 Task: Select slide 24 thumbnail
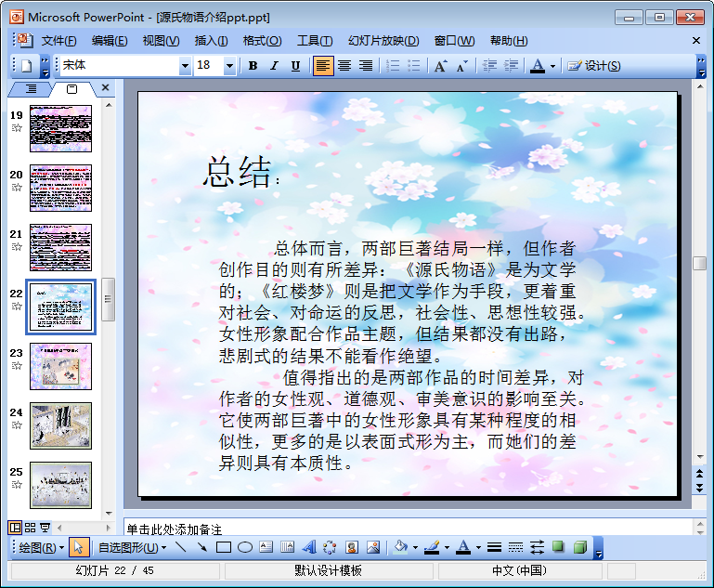[x=60, y=425]
